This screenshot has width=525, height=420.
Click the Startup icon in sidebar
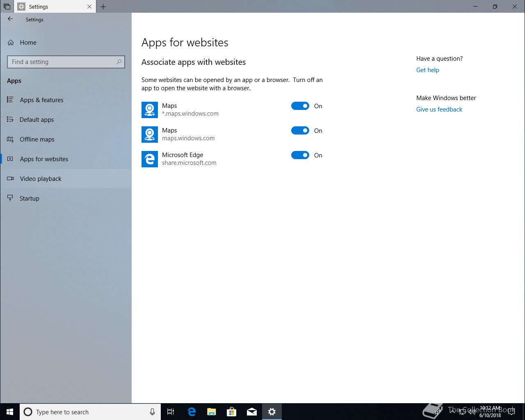coord(10,198)
